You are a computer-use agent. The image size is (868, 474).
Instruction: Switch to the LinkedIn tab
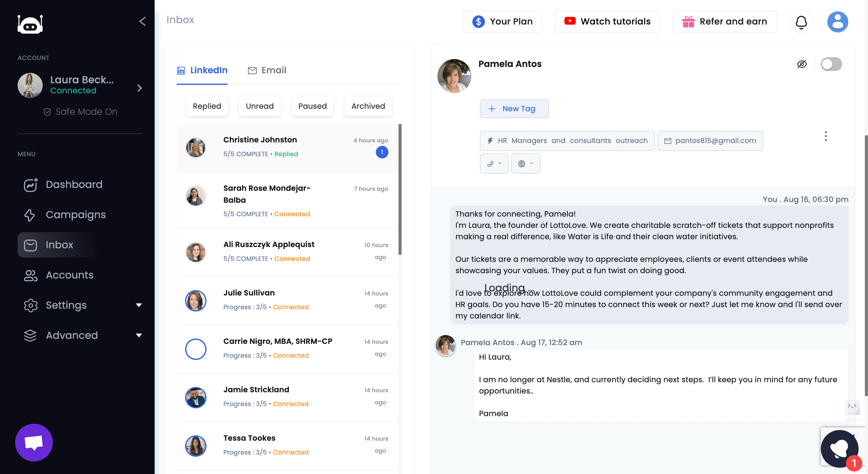202,70
